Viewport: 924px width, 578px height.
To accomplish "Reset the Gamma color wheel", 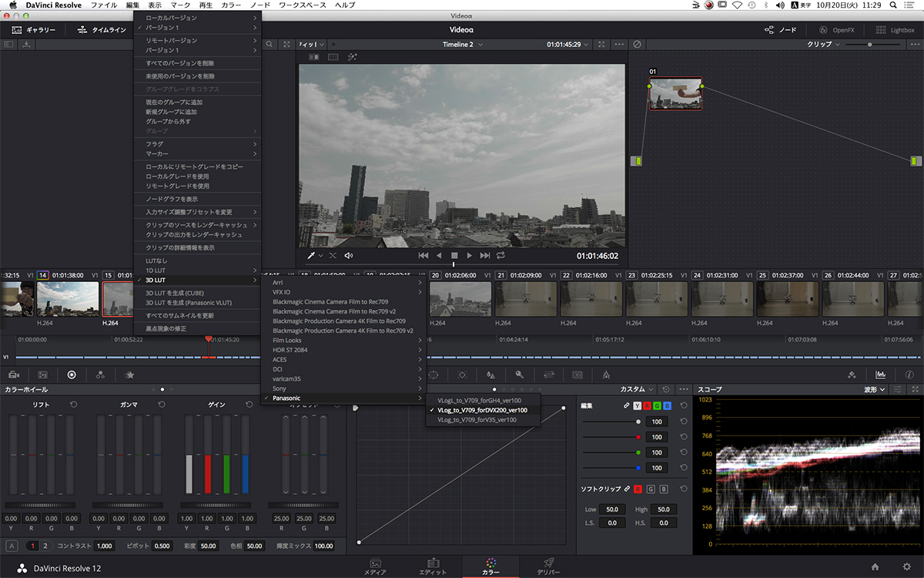I will 162,404.
